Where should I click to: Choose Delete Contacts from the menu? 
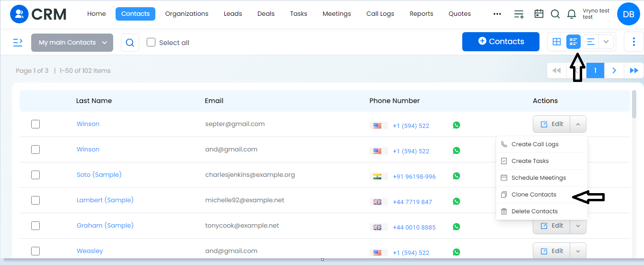point(542,211)
